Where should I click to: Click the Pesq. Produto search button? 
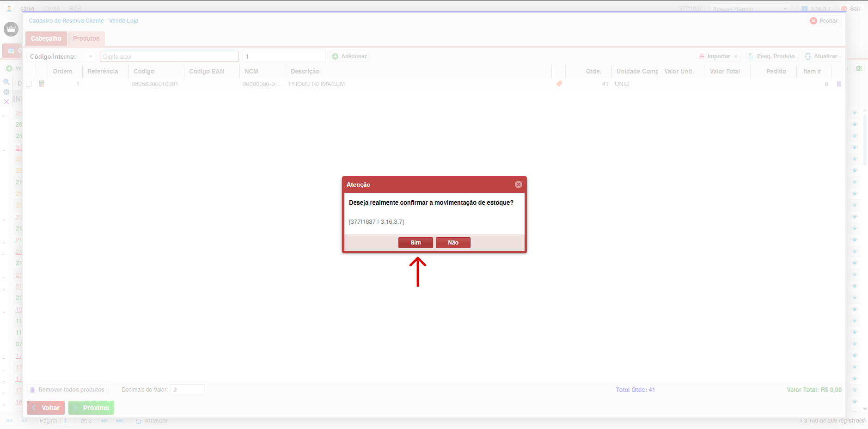[x=772, y=56]
